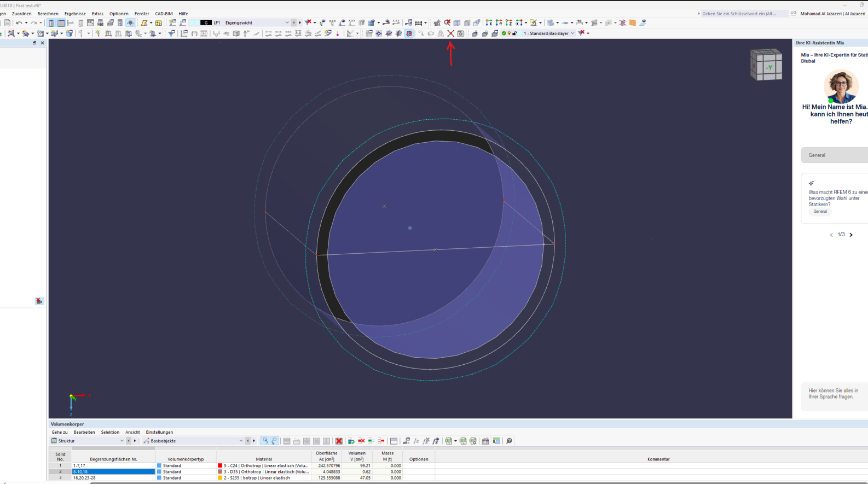Click the search icon in table toolbar
Screen dimensions: 868x484
(x=509, y=441)
